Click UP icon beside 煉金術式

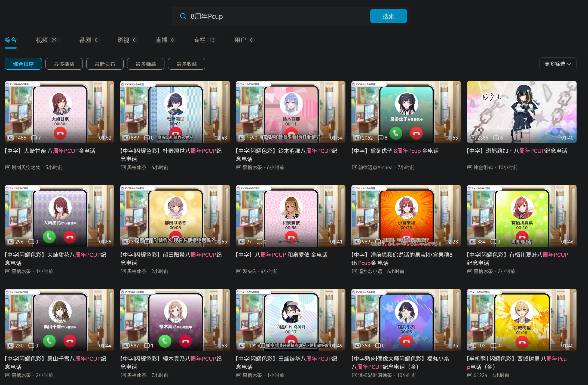click(x=470, y=167)
